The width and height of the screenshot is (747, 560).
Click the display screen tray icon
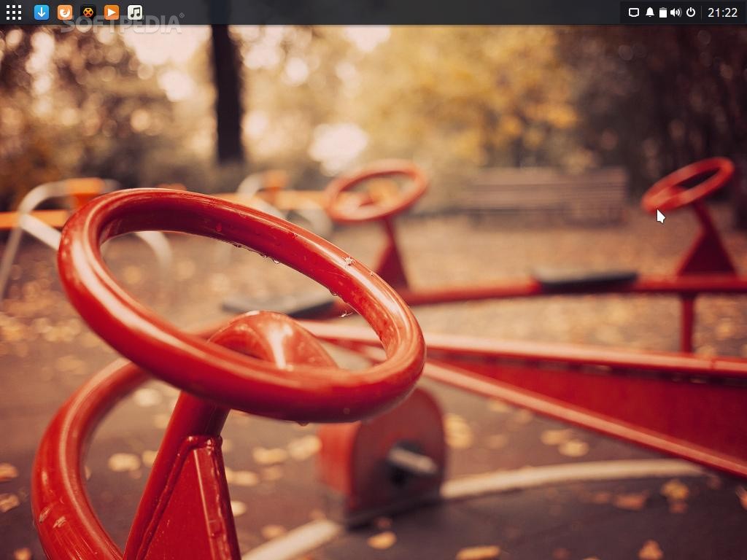634,12
